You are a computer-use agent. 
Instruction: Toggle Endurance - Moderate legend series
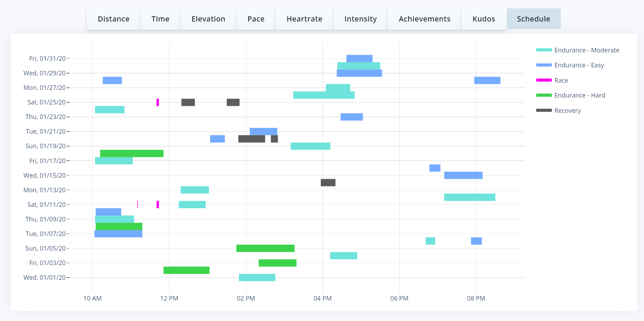tap(586, 50)
